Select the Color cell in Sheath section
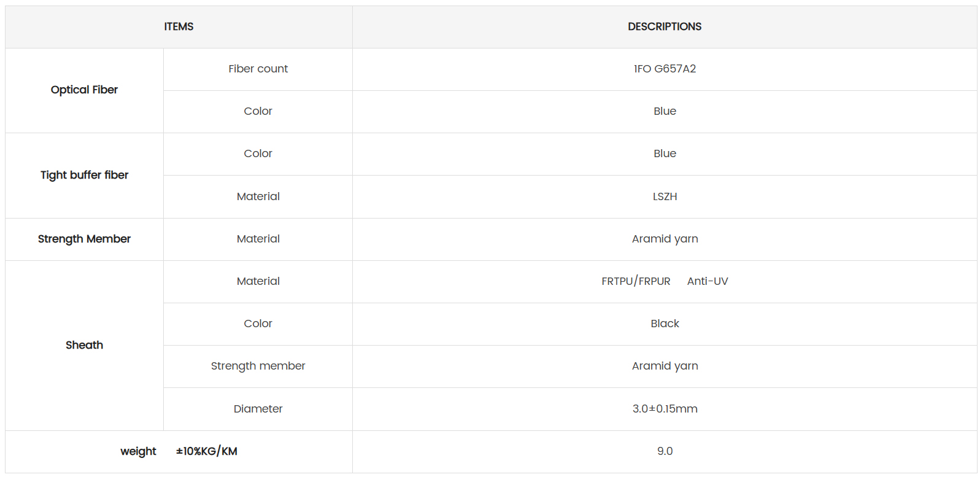The image size is (980, 477). (258, 324)
